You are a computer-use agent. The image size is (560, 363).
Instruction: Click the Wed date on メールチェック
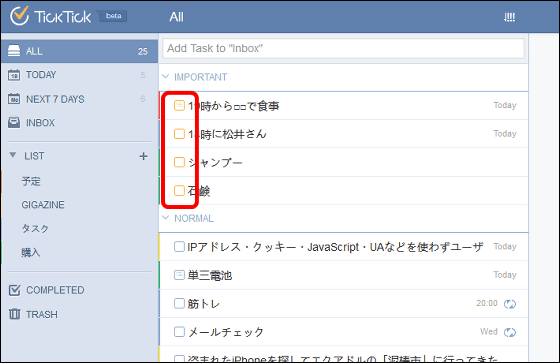pyautogui.click(x=489, y=332)
